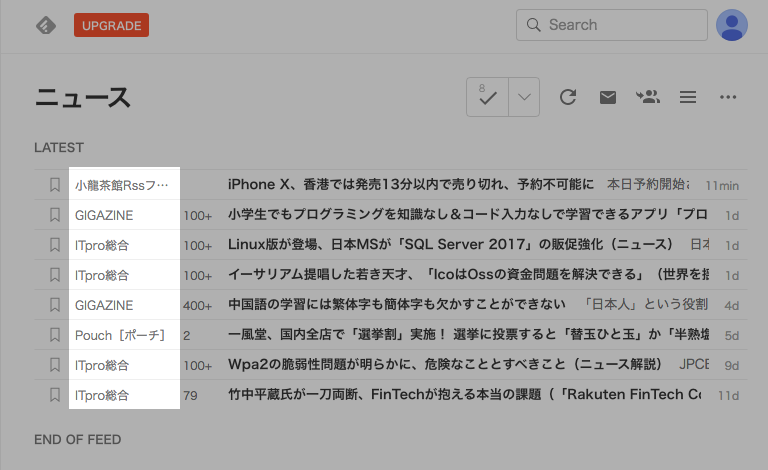Click the ニュース feed title
Screen dimensions: 768x470
coord(83,97)
